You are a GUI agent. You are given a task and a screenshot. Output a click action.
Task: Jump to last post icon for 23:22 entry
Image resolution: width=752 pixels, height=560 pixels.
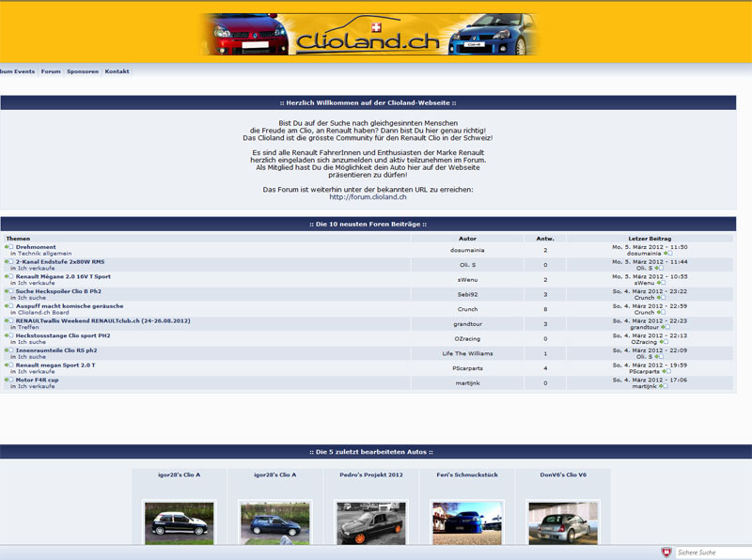(x=661, y=298)
